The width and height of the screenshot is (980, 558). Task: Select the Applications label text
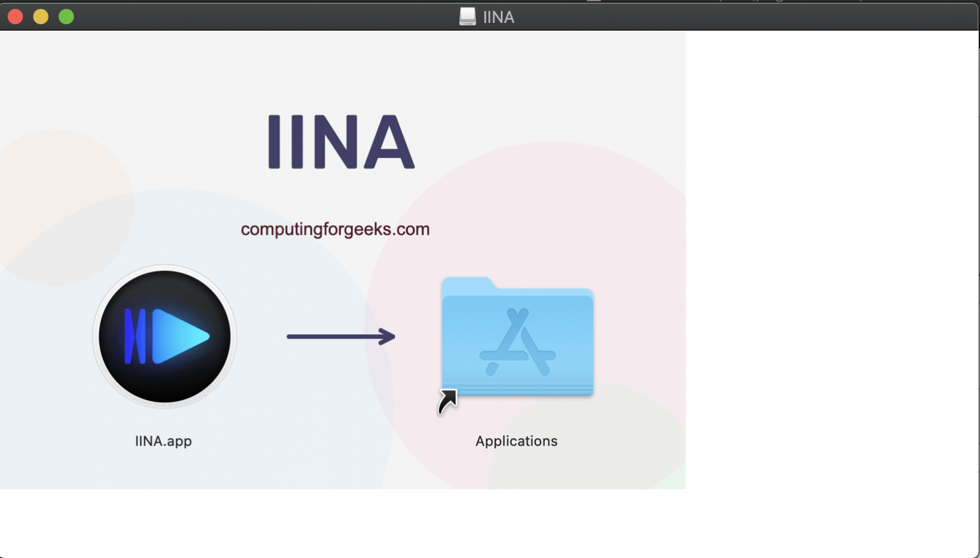(516, 441)
